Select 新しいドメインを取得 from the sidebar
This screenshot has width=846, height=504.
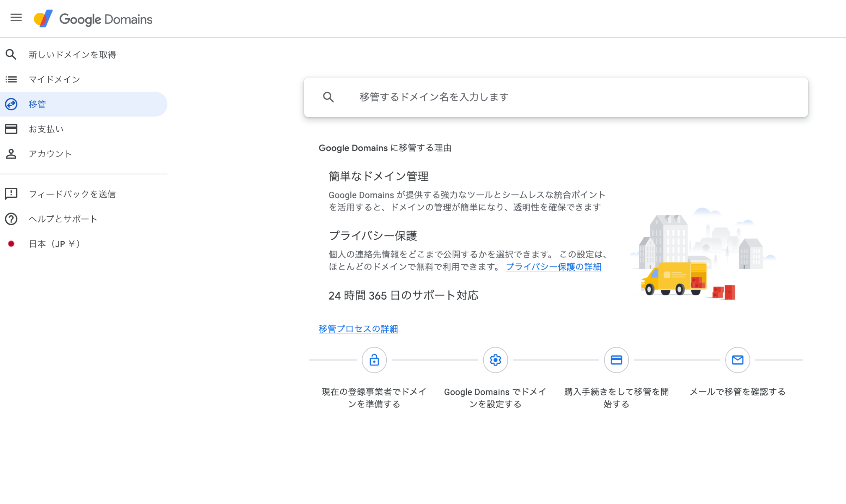[x=73, y=55]
